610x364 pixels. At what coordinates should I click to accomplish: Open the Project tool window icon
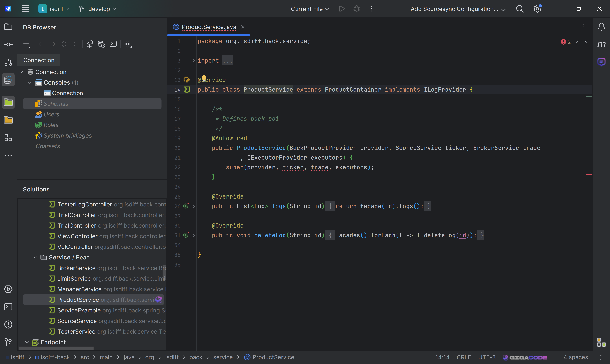tap(8, 27)
